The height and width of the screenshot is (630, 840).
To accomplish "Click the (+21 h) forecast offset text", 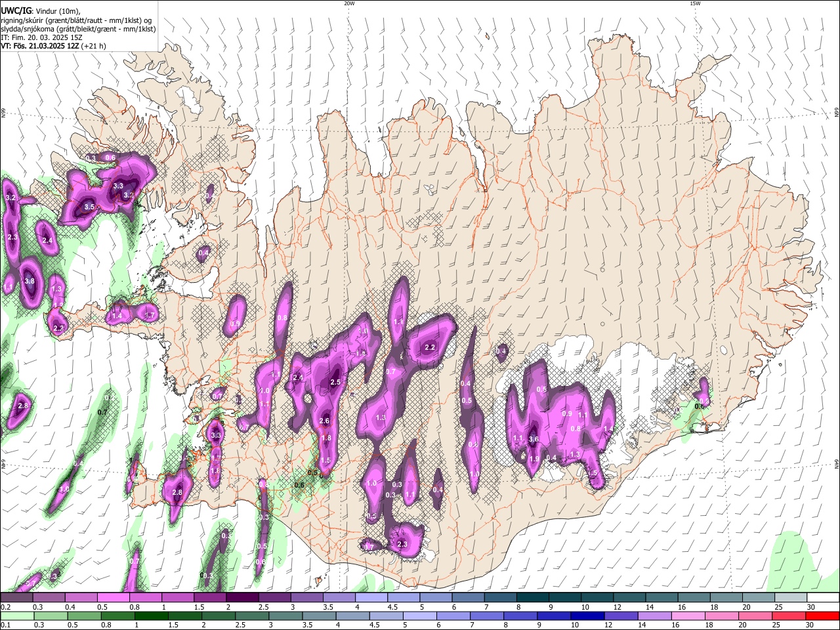I will click(94, 47).
